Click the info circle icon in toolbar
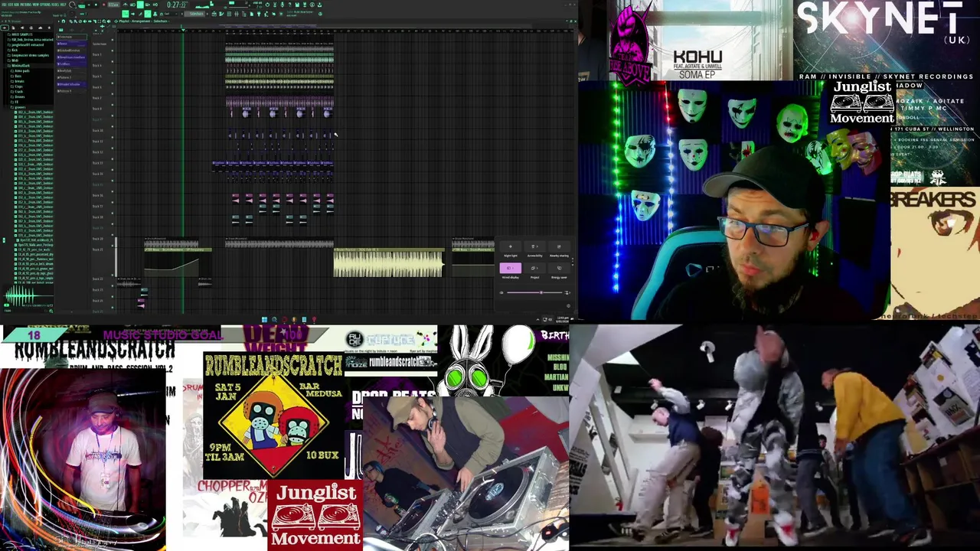This screenshot has width=980, height=551. click(312, 5)
